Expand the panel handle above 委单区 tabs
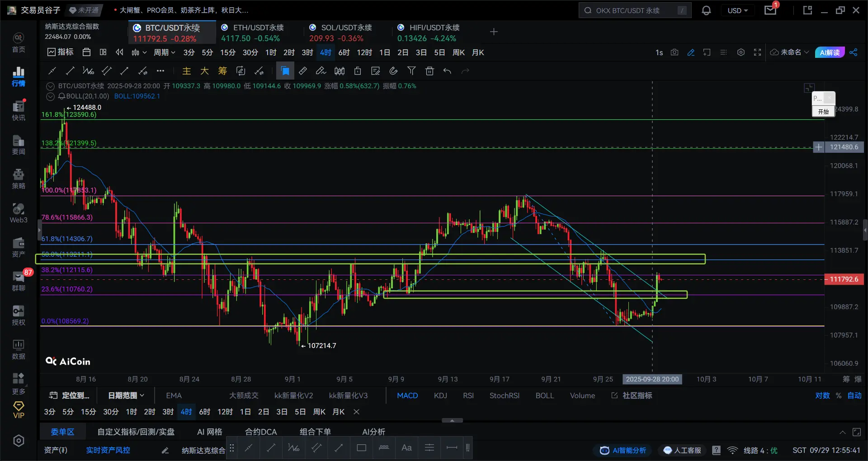 [452, 420]
